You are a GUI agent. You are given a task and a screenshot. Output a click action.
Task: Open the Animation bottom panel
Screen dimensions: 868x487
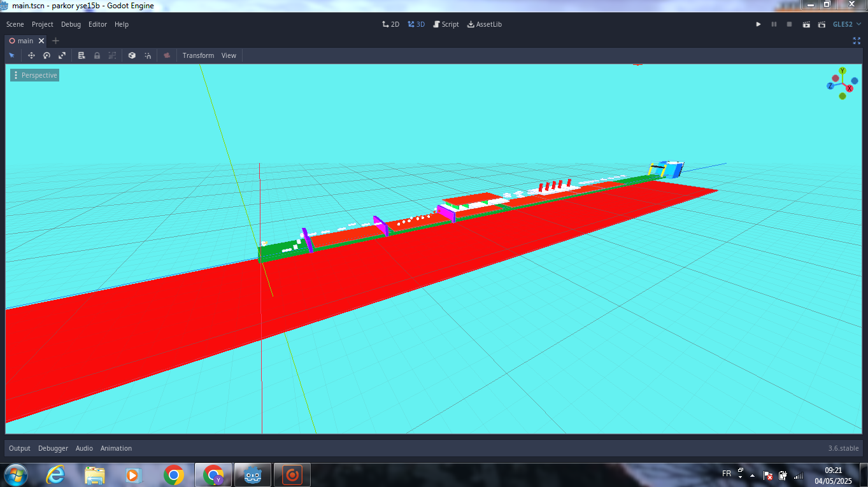point(116,448)
